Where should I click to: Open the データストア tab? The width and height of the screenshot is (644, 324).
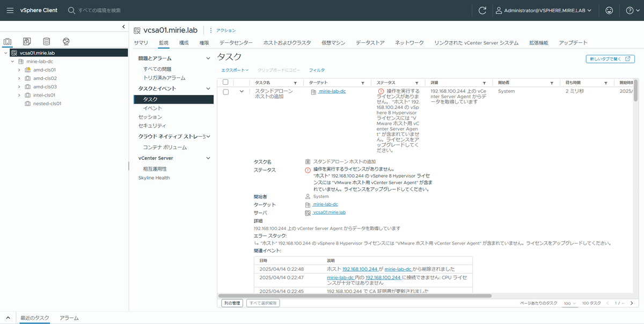(370, 43)
